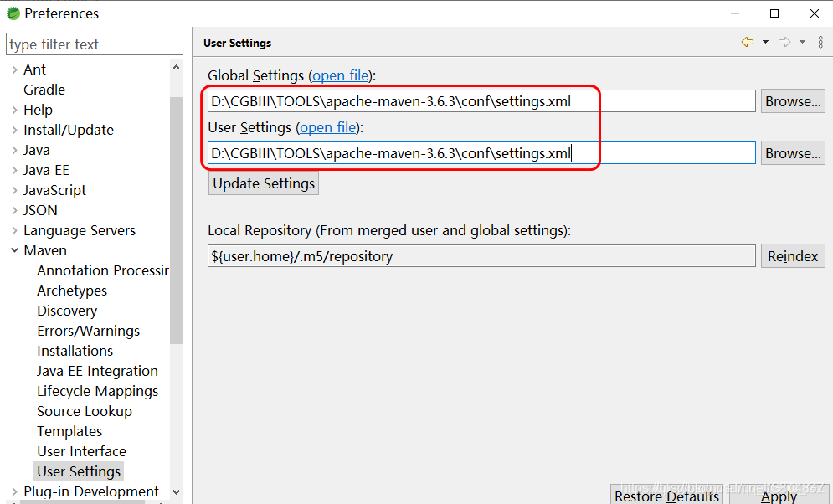Select Install/Update preferences entry
The width and height of the screenshot is (833, 504).
pos(69,130)
